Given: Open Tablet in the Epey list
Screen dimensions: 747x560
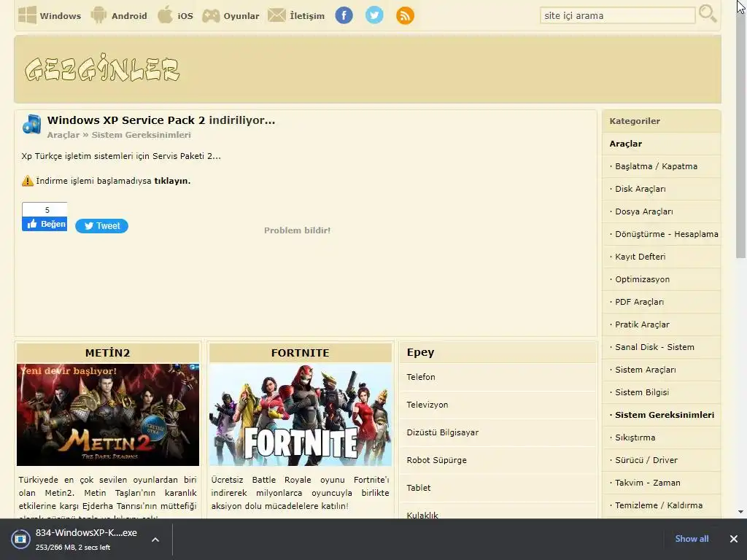Looking at the screenshot, I should tap(498, 488).
